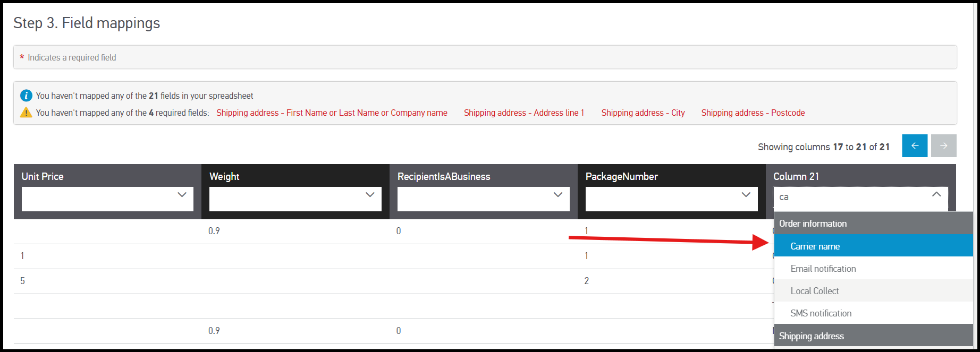This screenshot has height=352, width=980.
Task: Select Local Collect option
Action: pyautogui.click(x=815, y=291)
